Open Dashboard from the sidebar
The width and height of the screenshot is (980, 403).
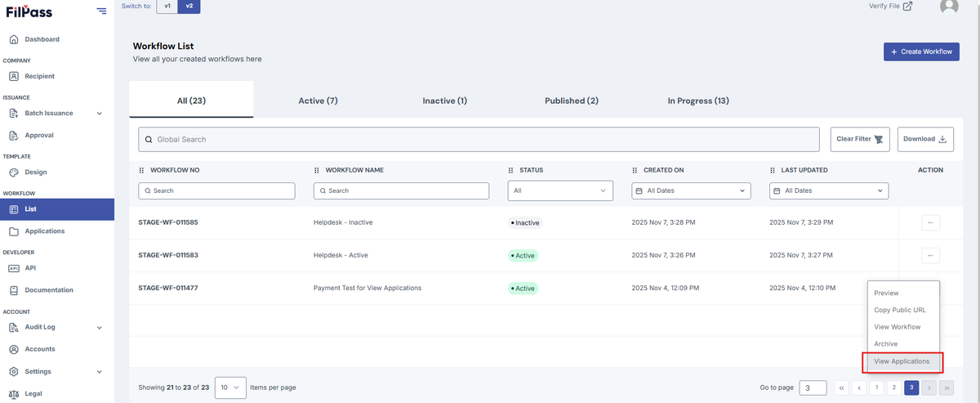42,39
